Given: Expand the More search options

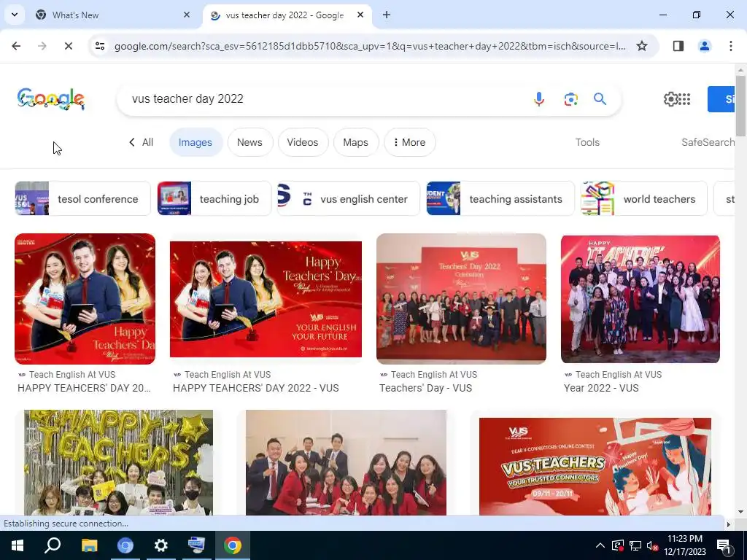Looking at the screenshot, I should click(x=409, y=142).
